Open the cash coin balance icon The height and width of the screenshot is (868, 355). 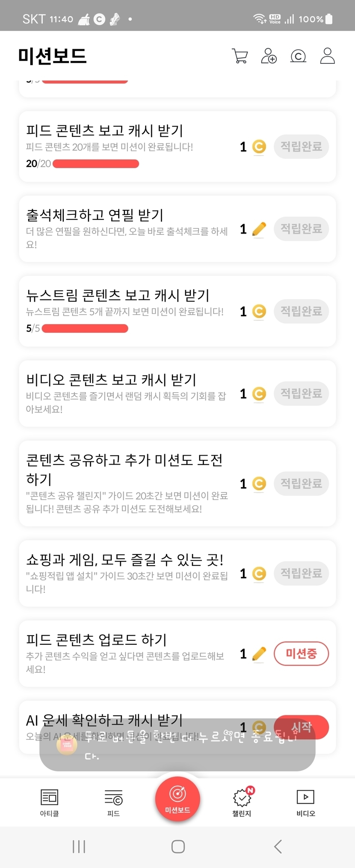point(298,56)
